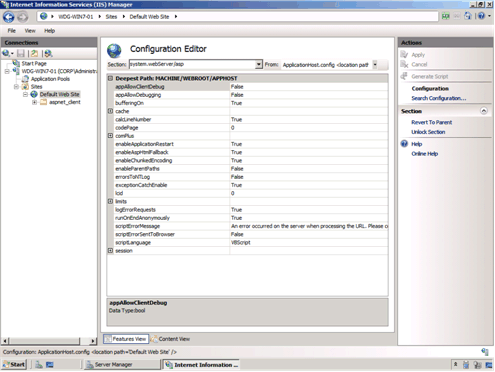Expand the cache property node

click(x=110, y=111)
